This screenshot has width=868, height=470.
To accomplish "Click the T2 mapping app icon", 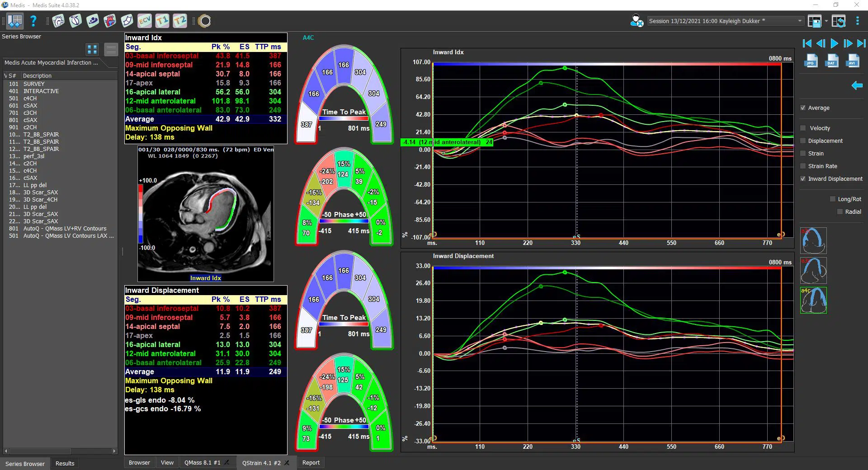I will pyautogui.click(x=180, y=21).
